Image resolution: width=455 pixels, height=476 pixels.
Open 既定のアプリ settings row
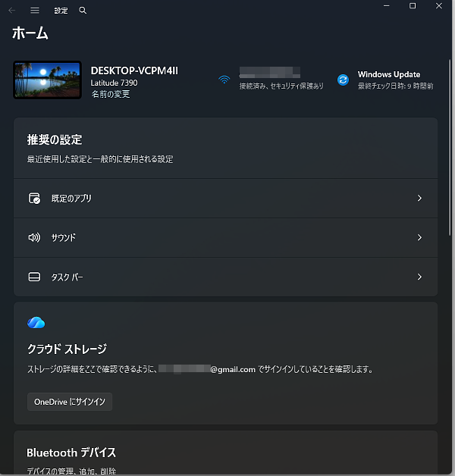[226, 199]
